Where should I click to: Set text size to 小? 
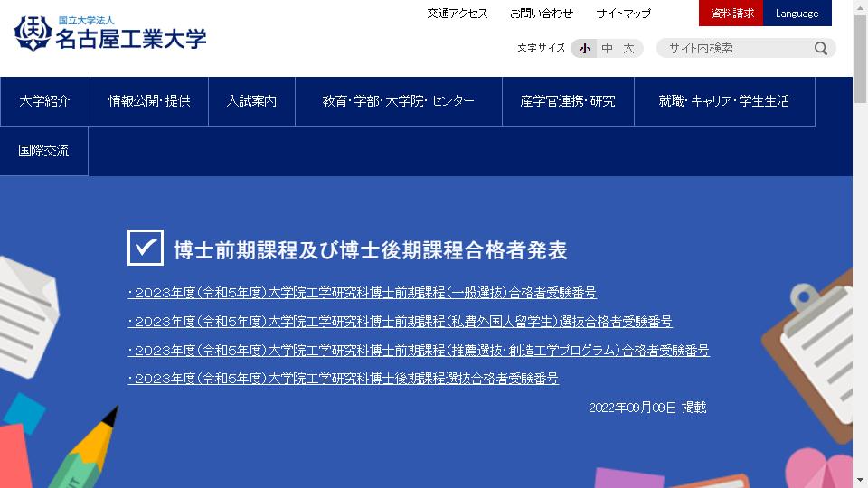[585, 48]
